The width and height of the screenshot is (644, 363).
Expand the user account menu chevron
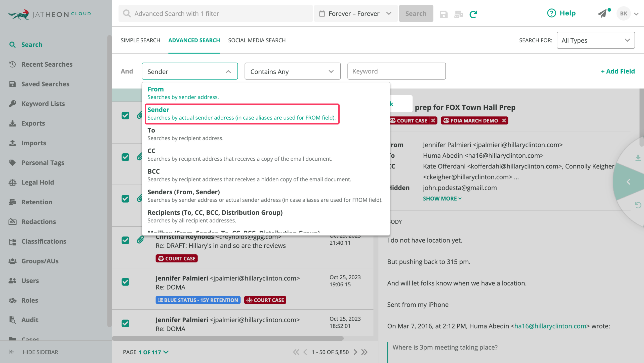[636, 14]
